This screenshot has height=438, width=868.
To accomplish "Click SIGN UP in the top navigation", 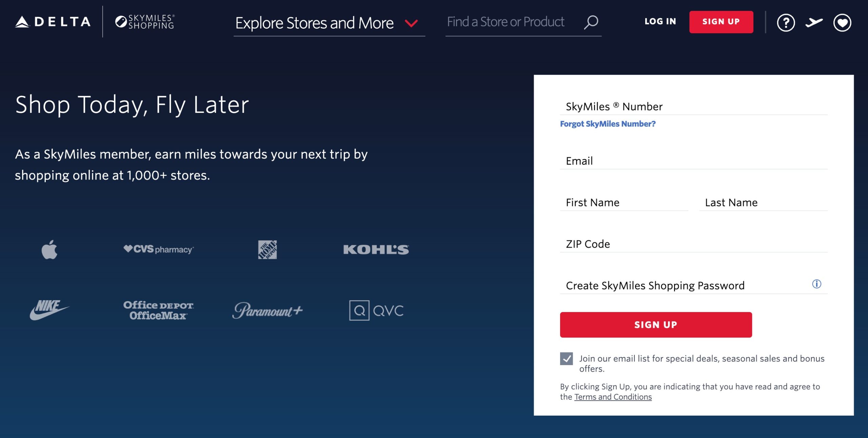I will pyautogui.click(x=721, y=21).
